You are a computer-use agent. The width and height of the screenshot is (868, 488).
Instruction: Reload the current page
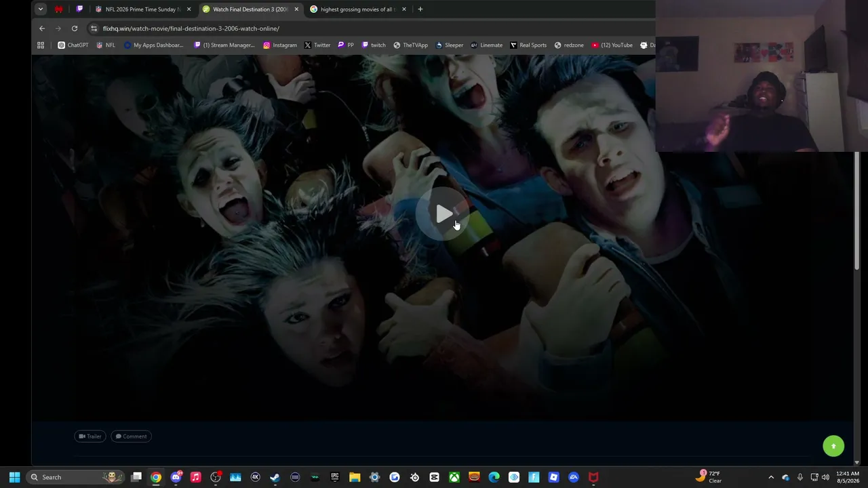pyautogui.click(x=75, y=28)
